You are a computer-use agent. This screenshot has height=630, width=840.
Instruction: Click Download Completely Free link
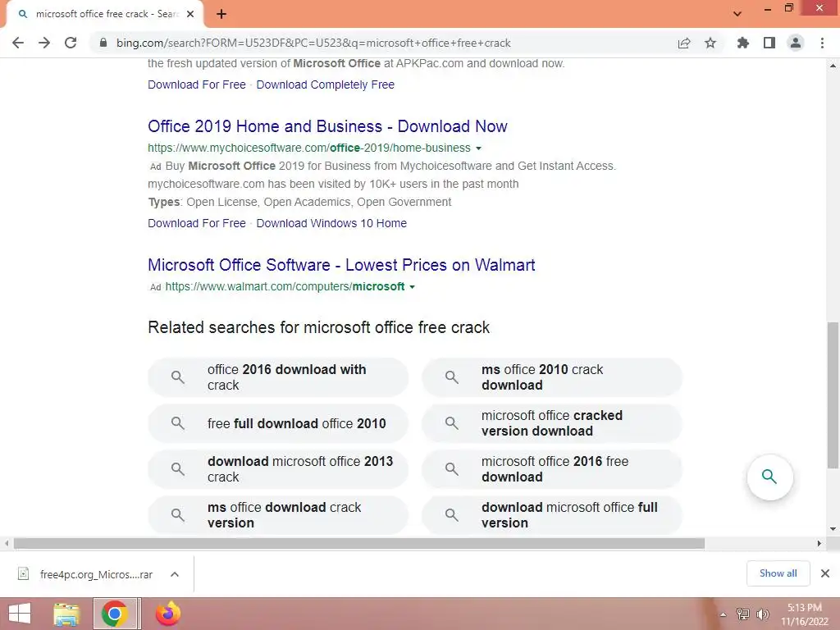click(325, 84)
